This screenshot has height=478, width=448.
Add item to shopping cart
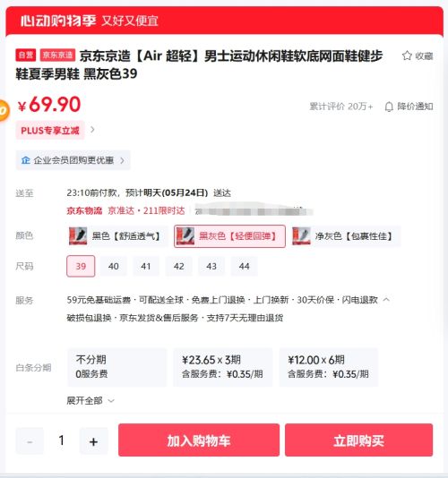[199, 440]
